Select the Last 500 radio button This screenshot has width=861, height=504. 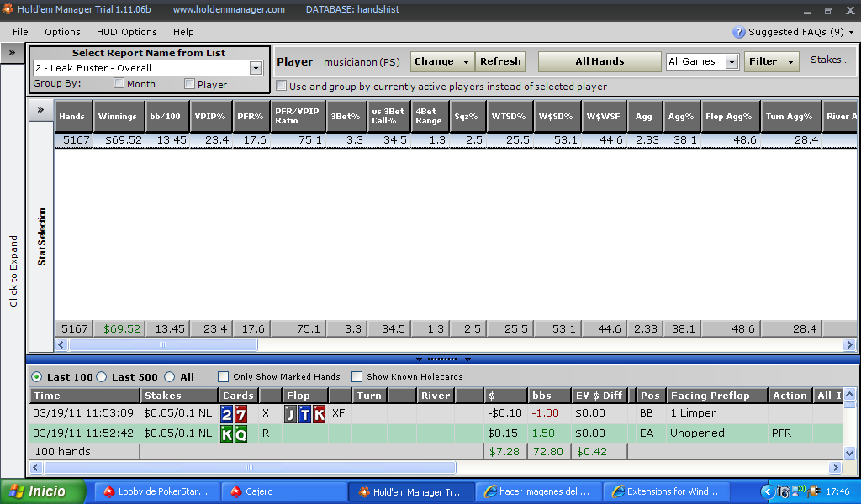coord(102,377)
